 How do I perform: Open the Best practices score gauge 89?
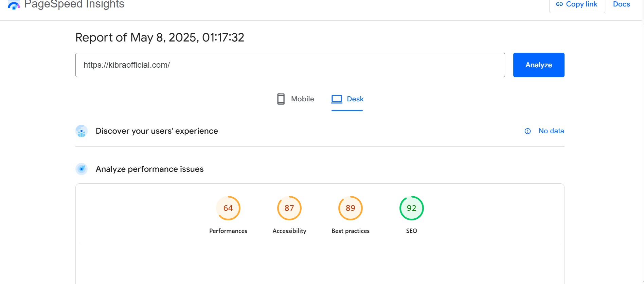(x=351, y=208)
